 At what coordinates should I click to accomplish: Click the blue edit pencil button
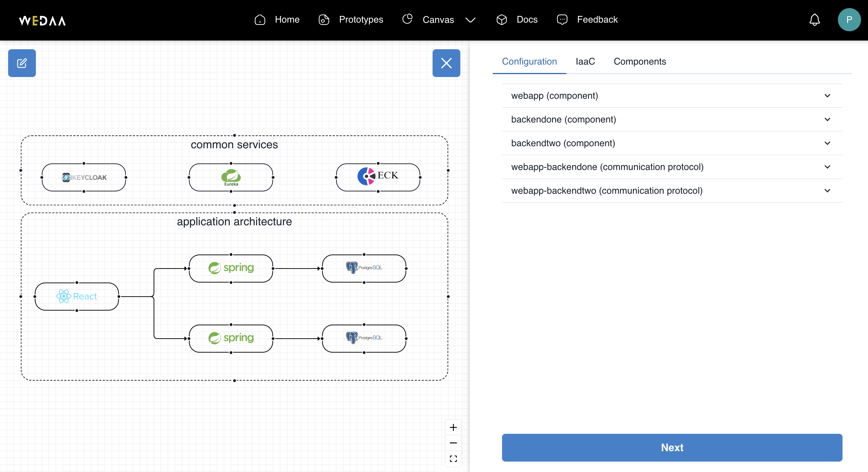coord(22,63)
